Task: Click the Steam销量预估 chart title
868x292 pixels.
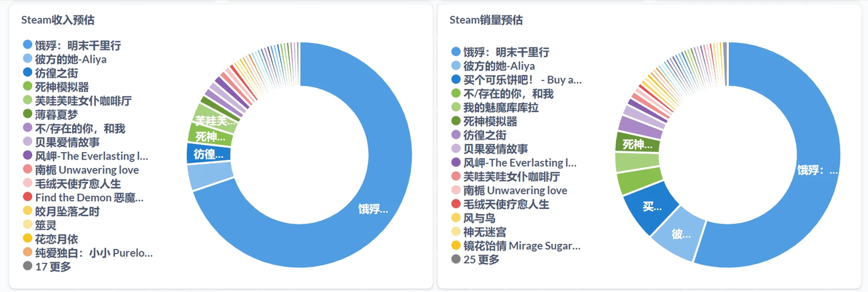Action: click(x=486, y=20)
